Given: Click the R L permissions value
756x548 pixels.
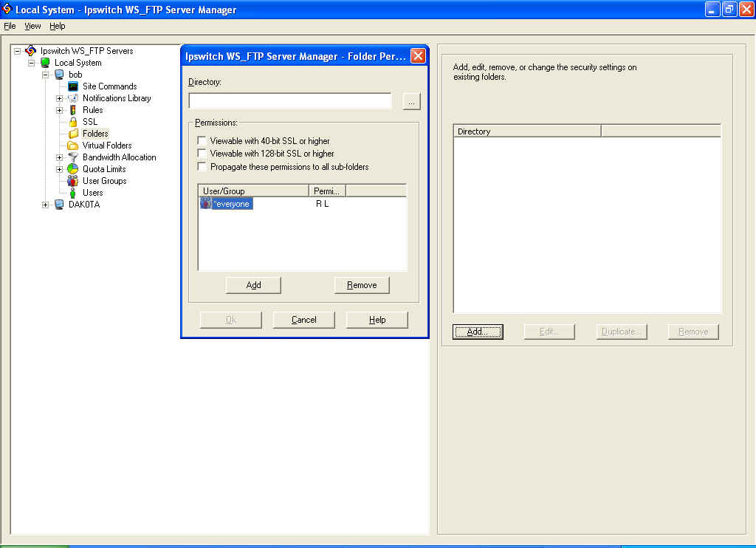Looking at the screenshot, I should [322, 204].
